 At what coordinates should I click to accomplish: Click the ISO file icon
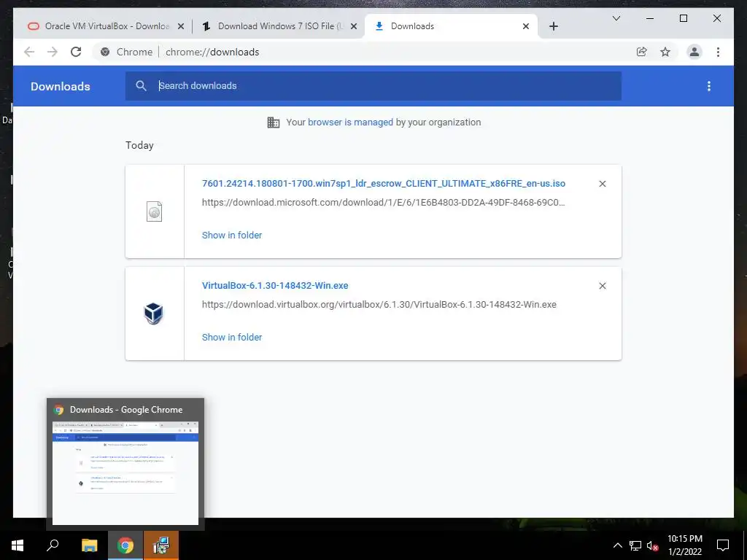click(155, 211)
